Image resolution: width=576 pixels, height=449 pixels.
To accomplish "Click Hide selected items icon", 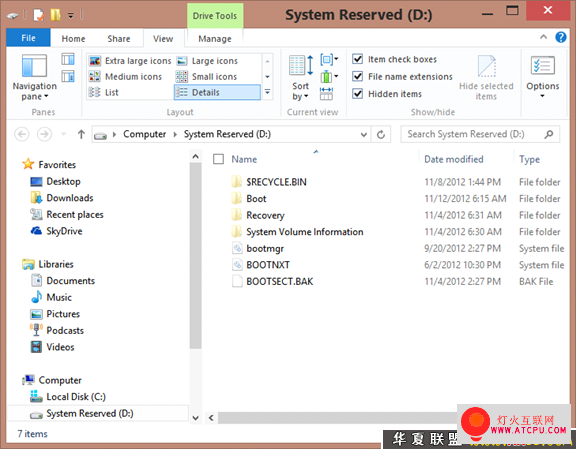I will pos(486,78).
